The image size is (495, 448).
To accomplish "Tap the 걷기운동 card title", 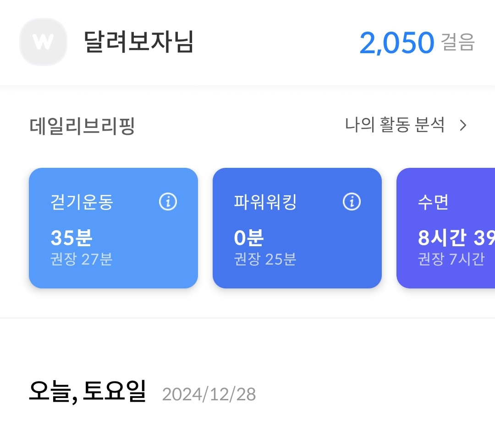I will [82, 202].
